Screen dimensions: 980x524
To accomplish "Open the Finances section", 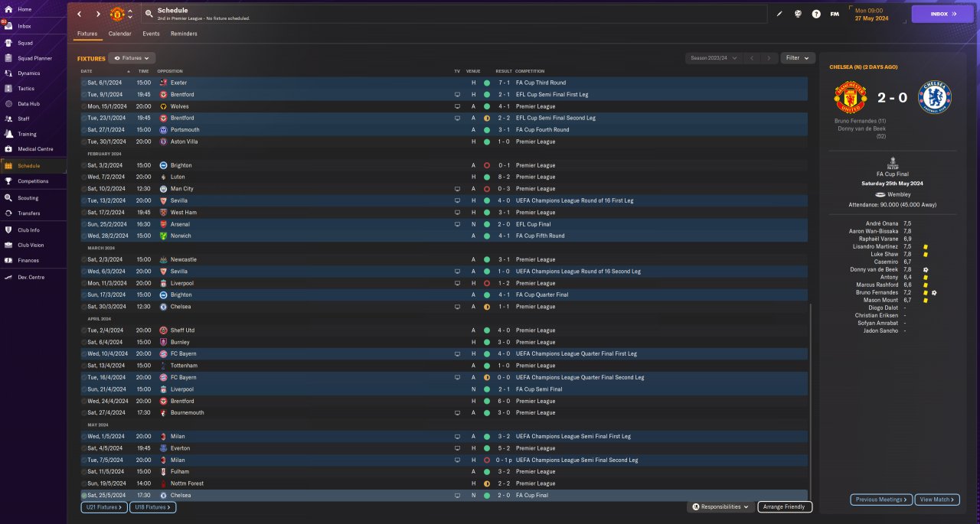I will click(28, 261).
